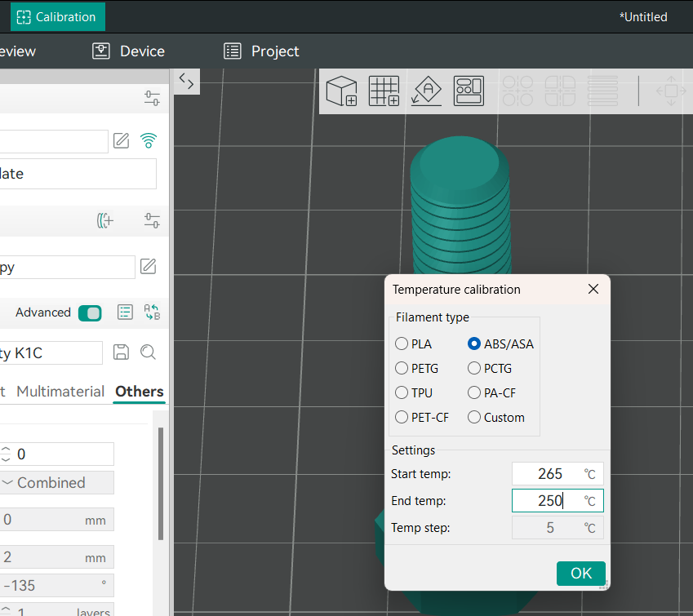Click the search settings magnifier icon

click(x=148, y=352)
